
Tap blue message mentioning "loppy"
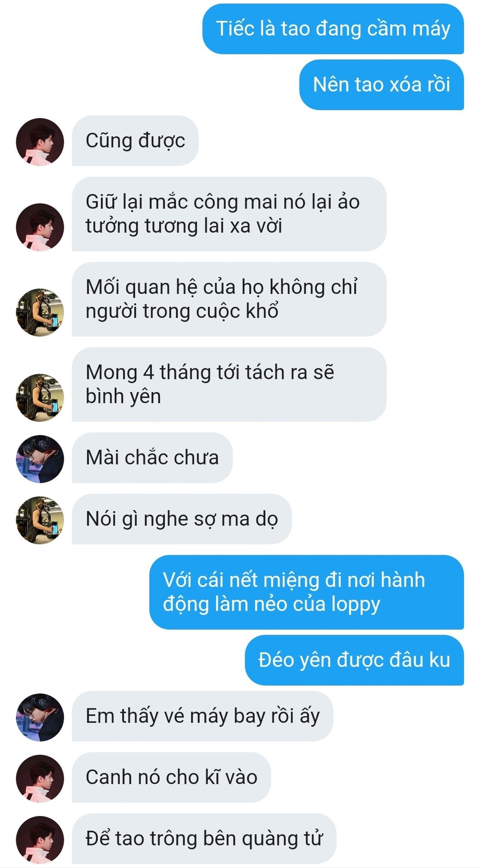tap(307, 592)
